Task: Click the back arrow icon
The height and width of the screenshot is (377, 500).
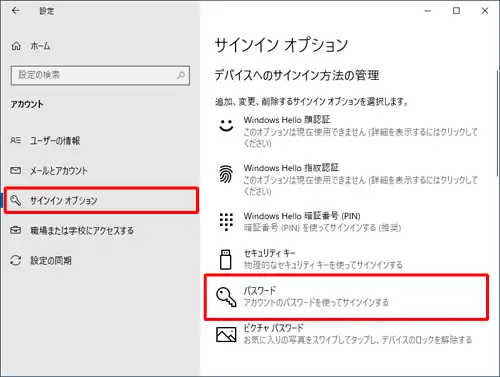Action: pos(16,11)
